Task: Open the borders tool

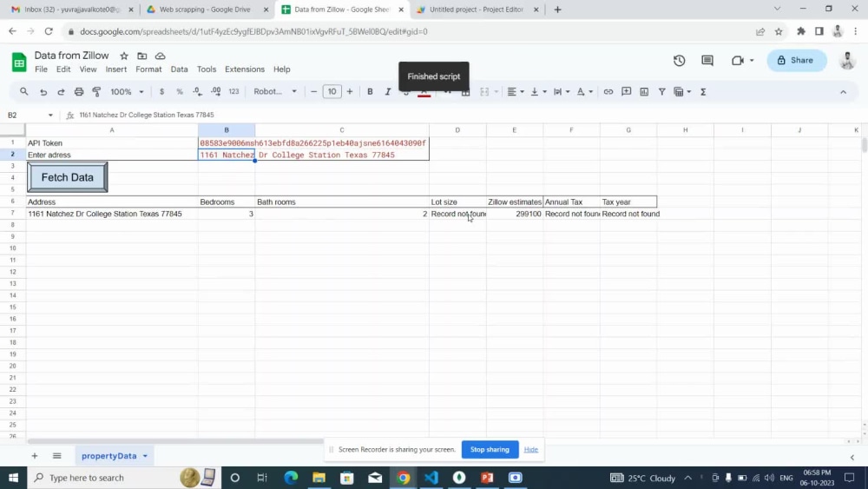Action: click(x=465, y=92)
